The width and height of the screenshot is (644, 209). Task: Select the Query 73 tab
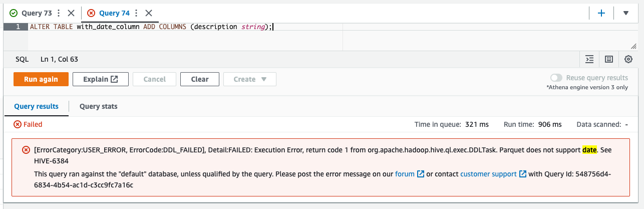[x=32, y=13]
